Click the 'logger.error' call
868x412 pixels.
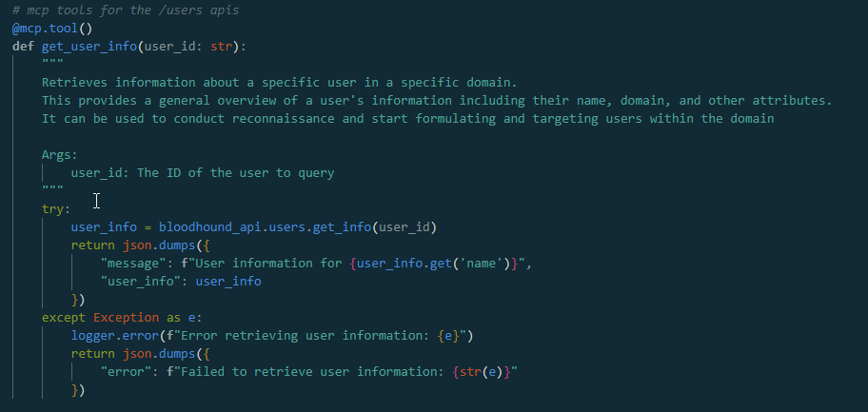pos(114,336)
